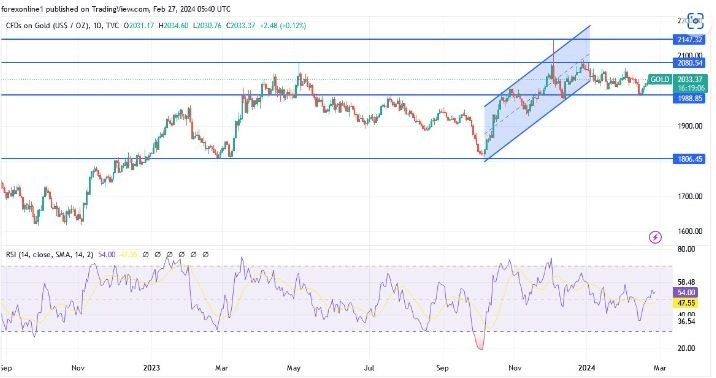This screenshot has height=378, width=716.
Task: Click the RSI axis label 36.54
Action: [x=687, y=321]
